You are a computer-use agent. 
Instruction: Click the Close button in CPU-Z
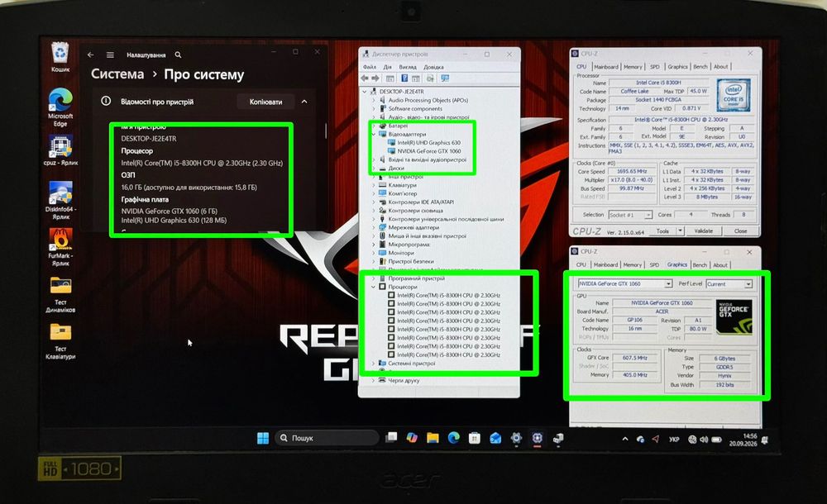(740, 231)
